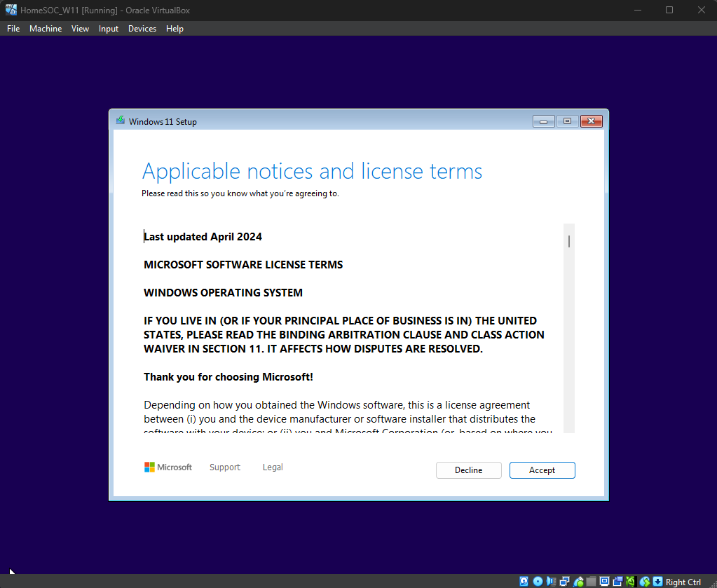
Task: Accept the license terms
Action: tap(542, 470)
